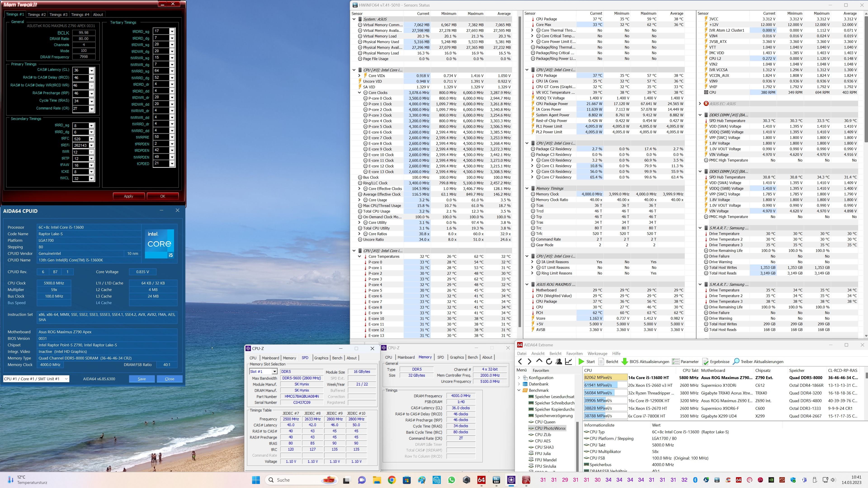Screen dimensions: 868x488
Task: Click the red X icon beside ASUS EC
Action: coord(706,104)
